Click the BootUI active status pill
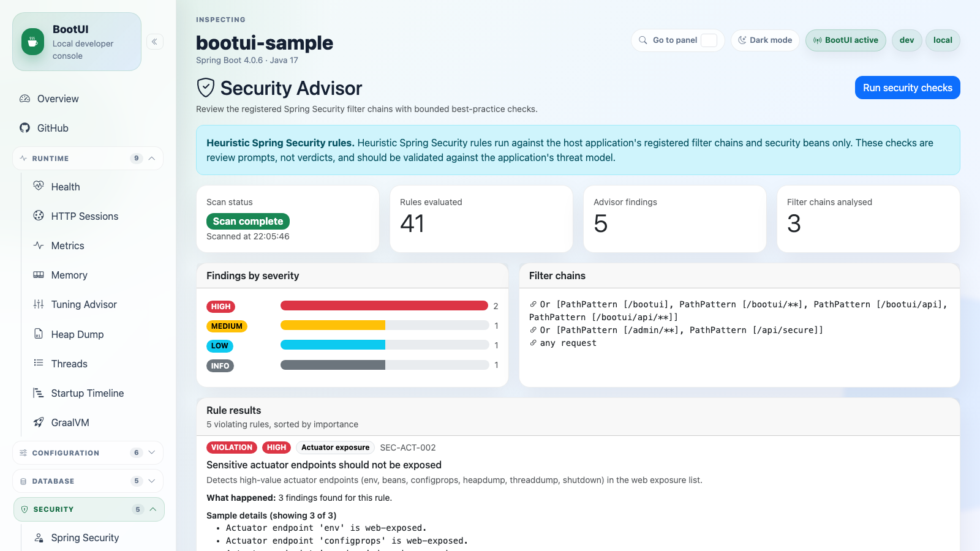 [x=845, y=40]
